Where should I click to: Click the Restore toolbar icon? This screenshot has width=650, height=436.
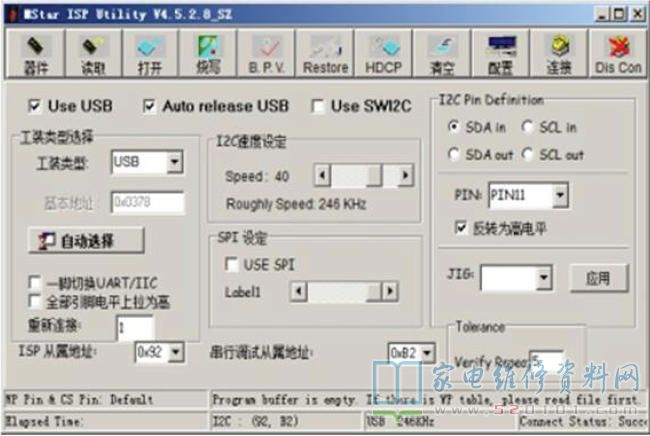(x=325, y=54)
